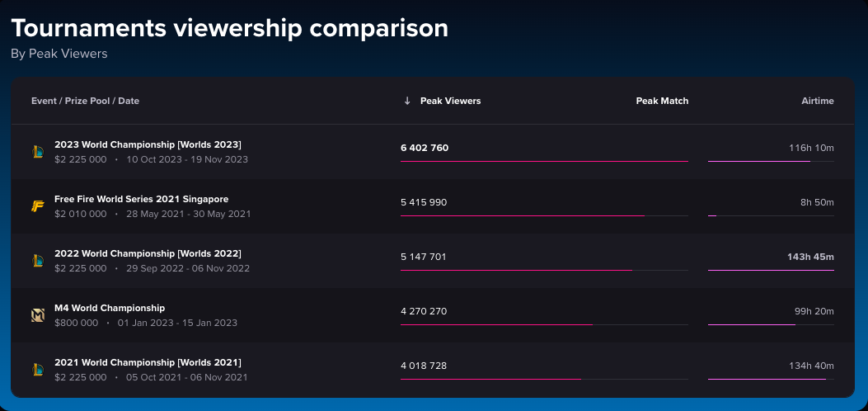Sort table by Airtime column
Viewport: 868px width, 411px height.
817,101
